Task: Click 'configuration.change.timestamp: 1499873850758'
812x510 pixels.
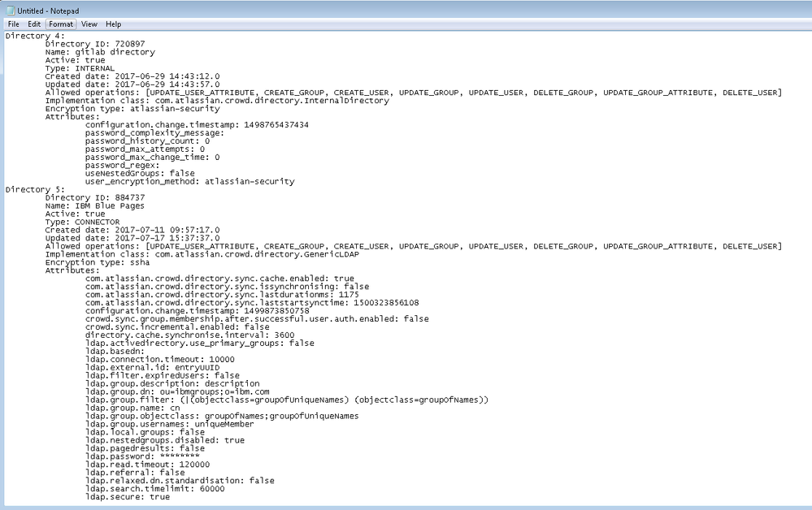Action: coord(197,311)
